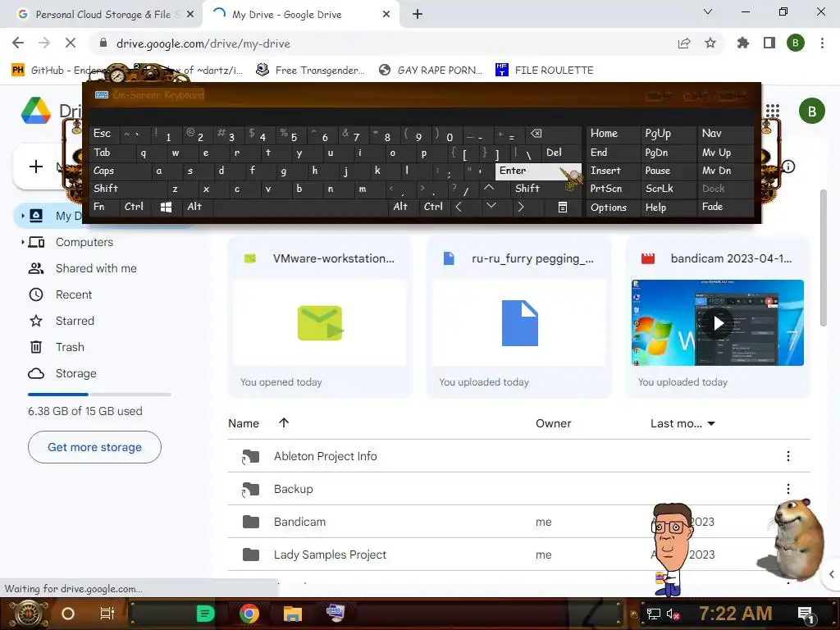Click the Drive page vertical scrollbar
The image size is (840, 630).
pyautogui.click(x=824, y=257)
